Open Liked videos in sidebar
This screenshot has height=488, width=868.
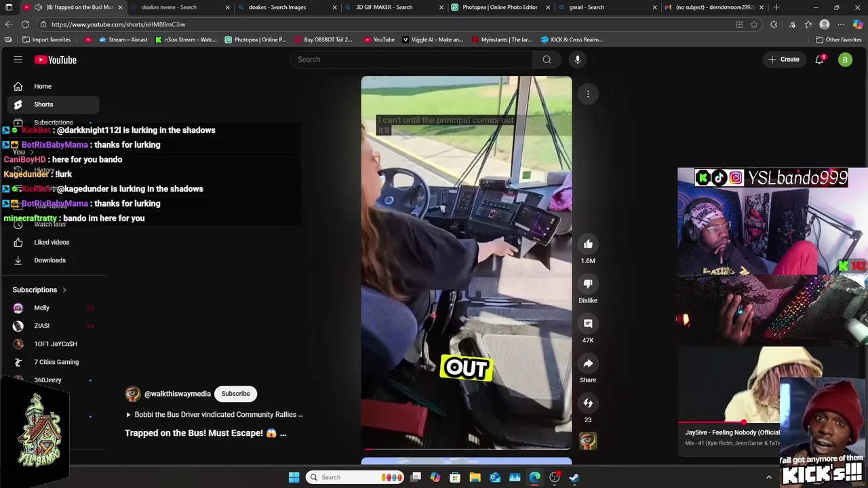[x=53, y=242]
